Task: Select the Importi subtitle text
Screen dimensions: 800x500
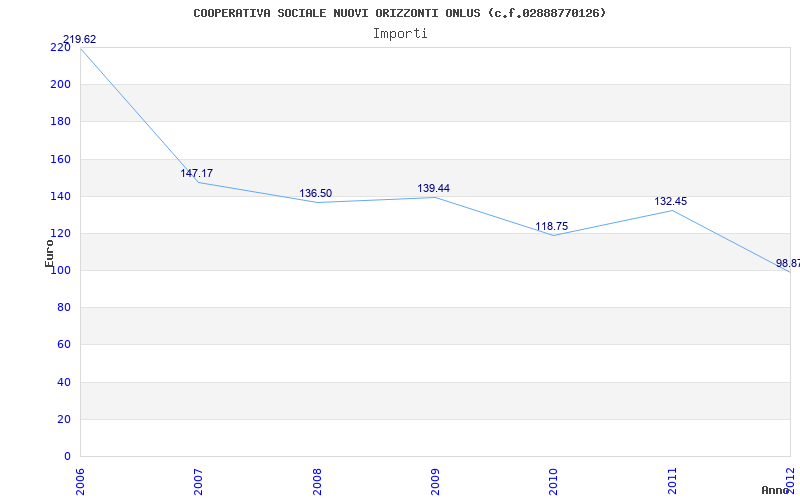Action: click(x=400, y=33)
